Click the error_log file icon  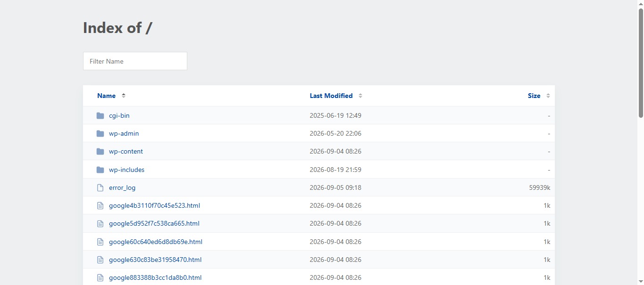click(100, 187)
